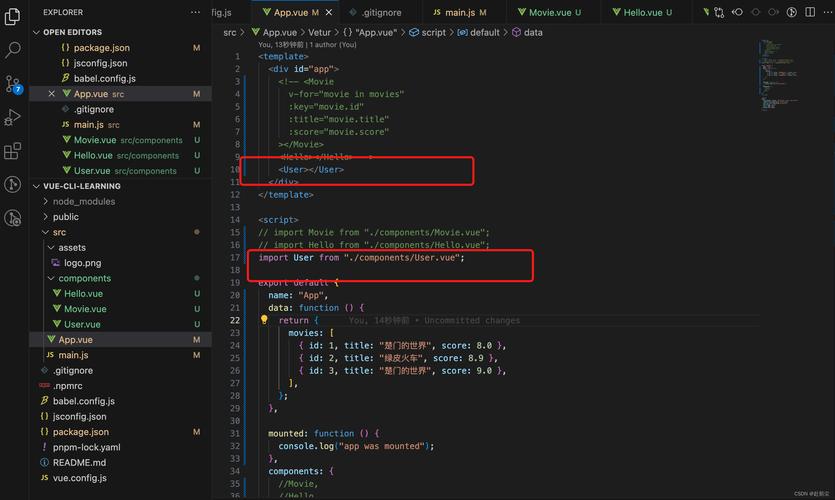Open the Extensions view
Screen dimensions: 835x500
coord(13,152)
